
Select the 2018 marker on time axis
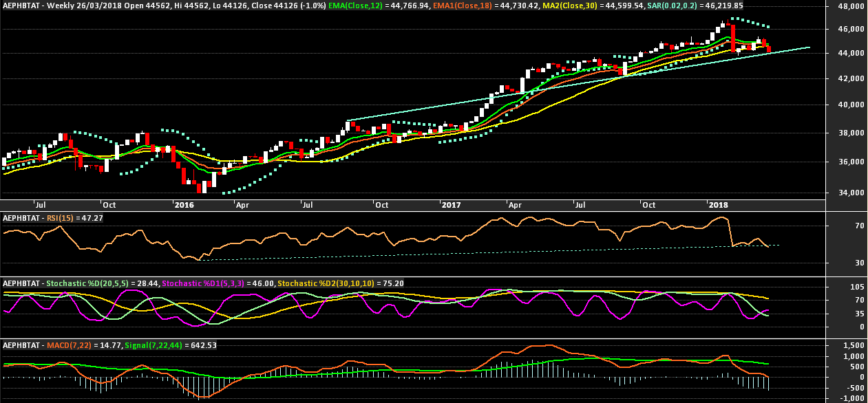pyautogui.click(x=718, y=205)
